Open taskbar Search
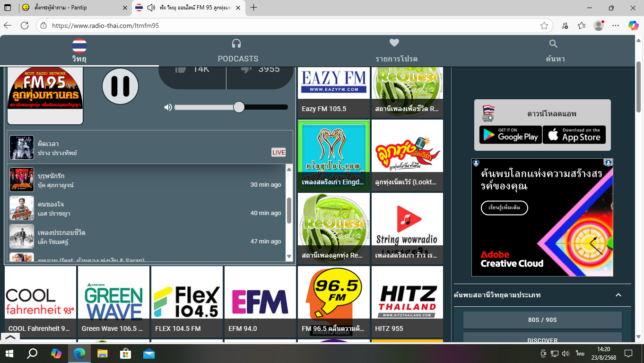 32,353
